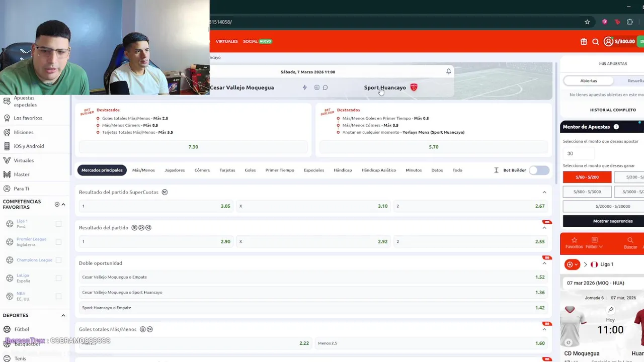Open the gift promotions icon
Screen dimensions: 644x362
(584, 42)
